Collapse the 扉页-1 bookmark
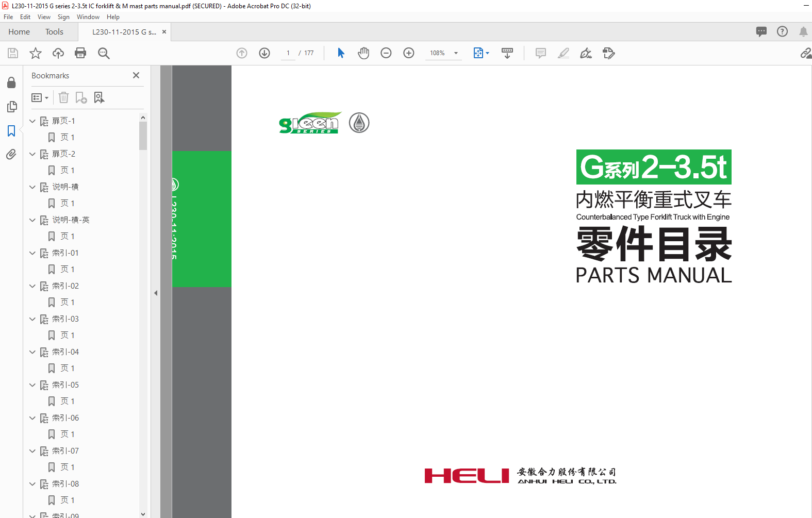Image resolution: width=812 pixels, height=518 pixels. 32,121
